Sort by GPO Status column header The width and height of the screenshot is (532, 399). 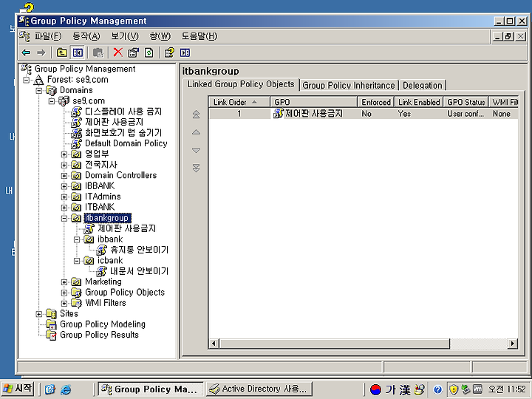(x=465, y=102)
